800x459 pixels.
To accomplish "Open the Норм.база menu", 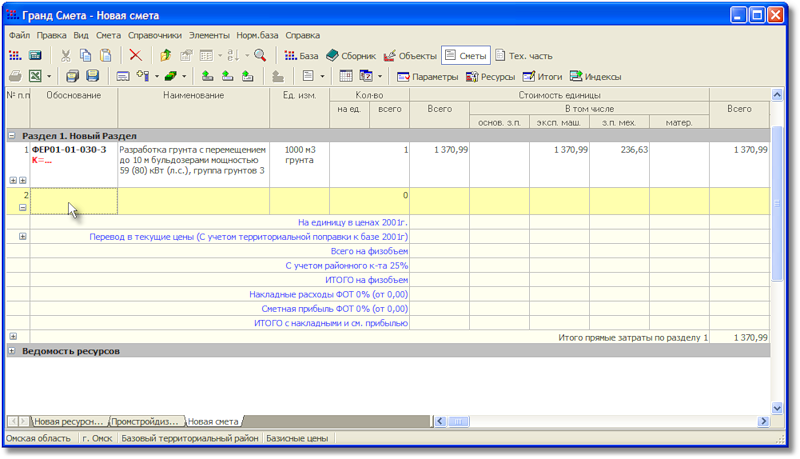I will [257, 35].
